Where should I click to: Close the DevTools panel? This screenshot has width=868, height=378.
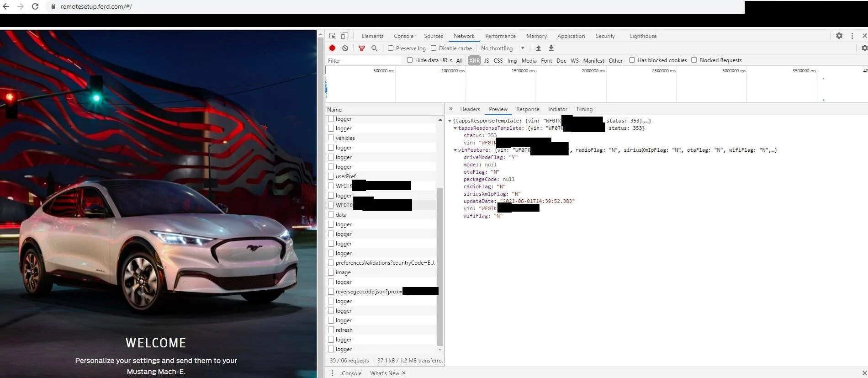point(864,36)
